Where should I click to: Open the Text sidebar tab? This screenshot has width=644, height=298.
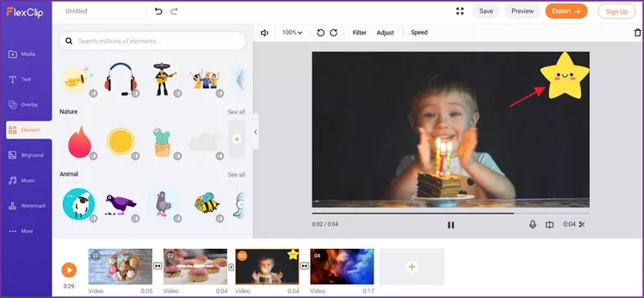click(x=19, y=79)
